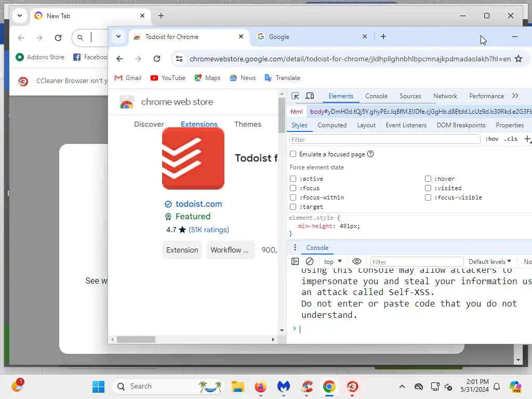Check the :focus-within state box

click(x=293, y=197)
